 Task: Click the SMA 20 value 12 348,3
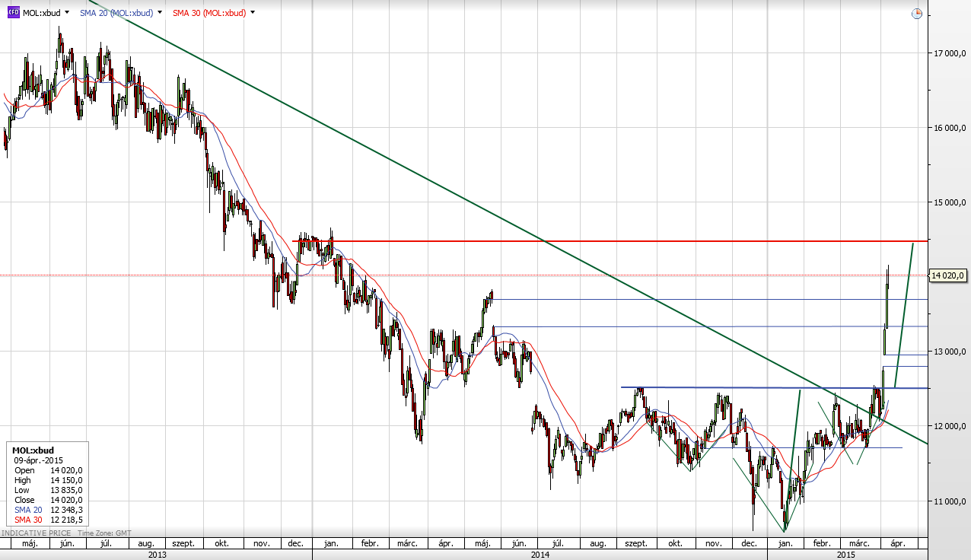[x=66, y=510]
